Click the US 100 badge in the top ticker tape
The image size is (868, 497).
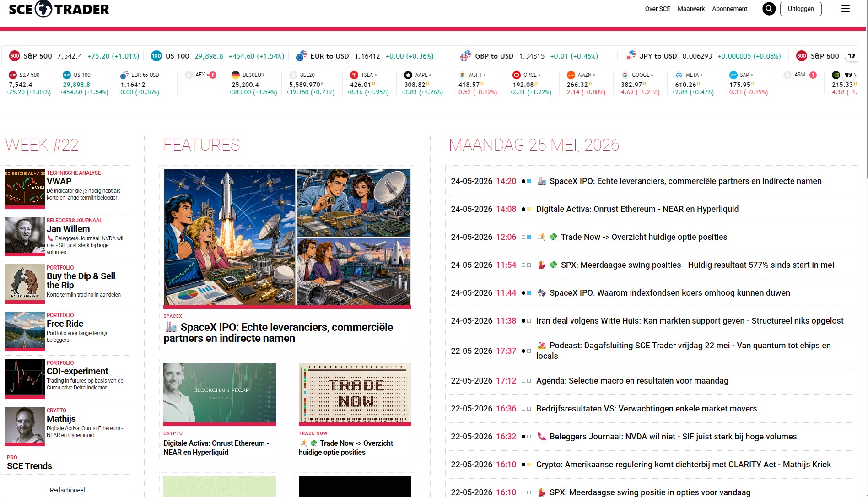coord(156,56)
